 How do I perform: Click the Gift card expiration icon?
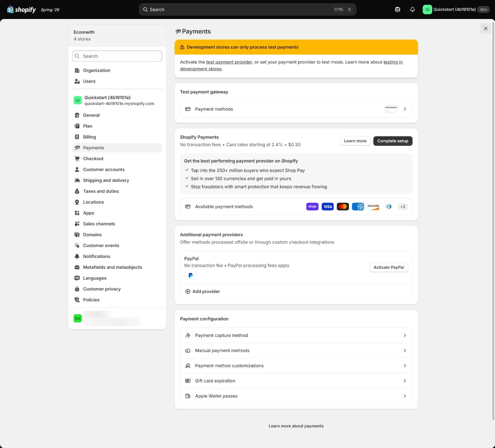188,381
